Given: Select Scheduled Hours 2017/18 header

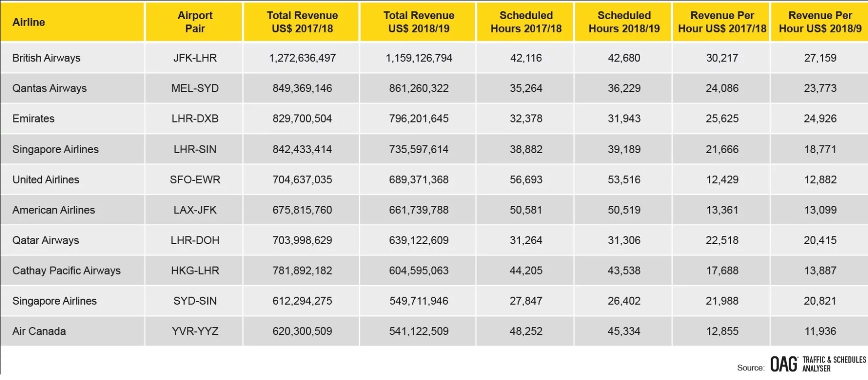Looking at the screenshot, I should point(526,22).
